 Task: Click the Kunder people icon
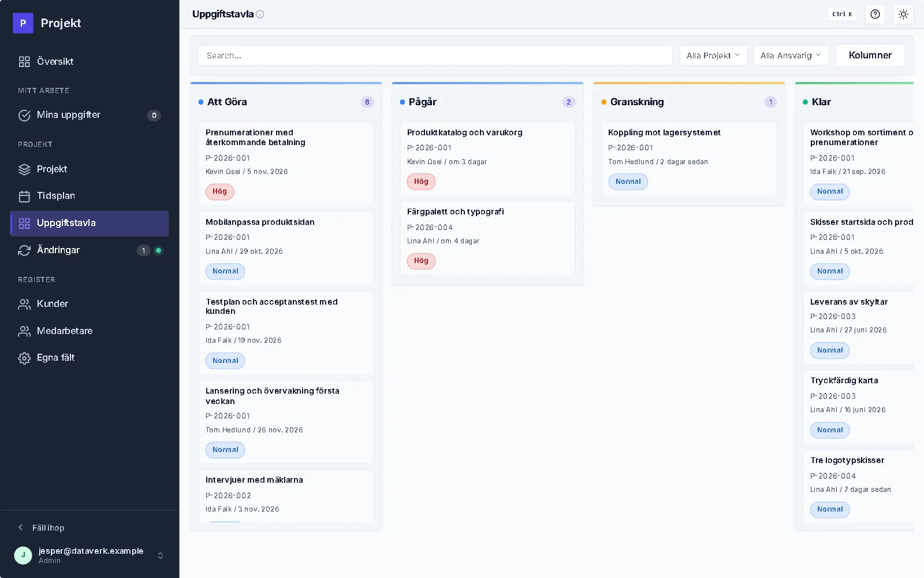tap(24, 304)
